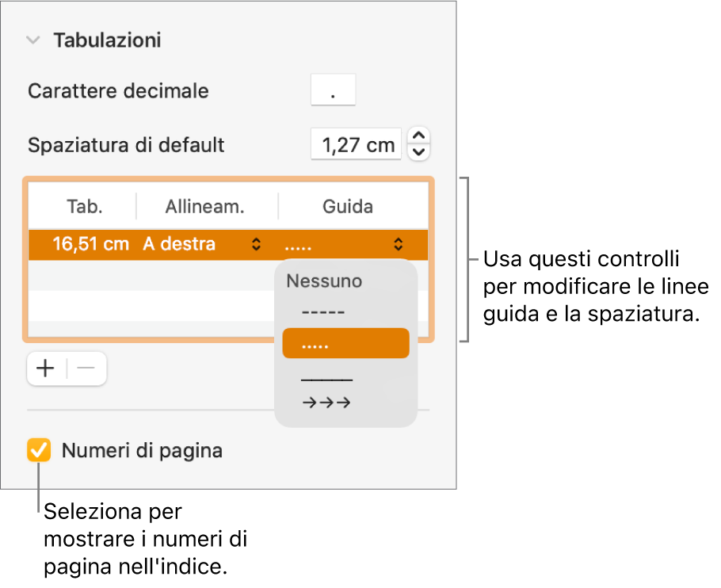721x588 pixels.
Task: Click the Spaziatura di default value field
Action: [356, 145]
